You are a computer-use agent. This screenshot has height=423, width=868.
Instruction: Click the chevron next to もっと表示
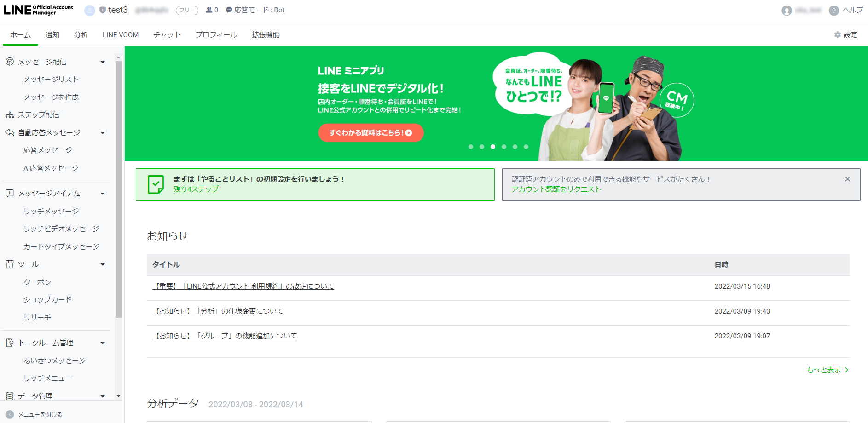coord(846,370)
